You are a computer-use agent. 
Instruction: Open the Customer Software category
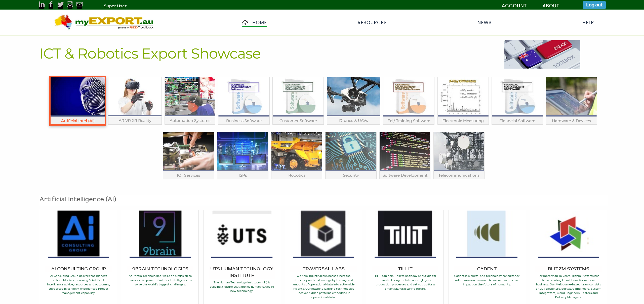point(298,101)
